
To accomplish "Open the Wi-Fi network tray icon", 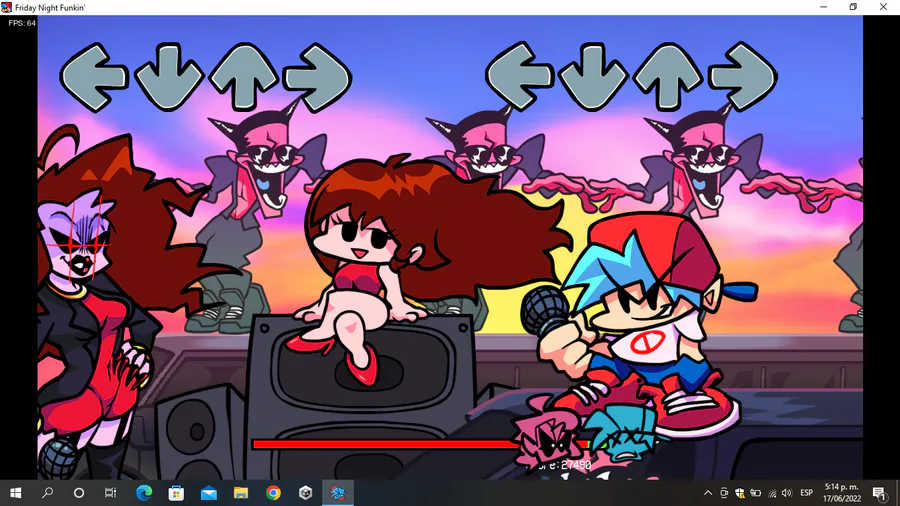I will coord(773,493).
